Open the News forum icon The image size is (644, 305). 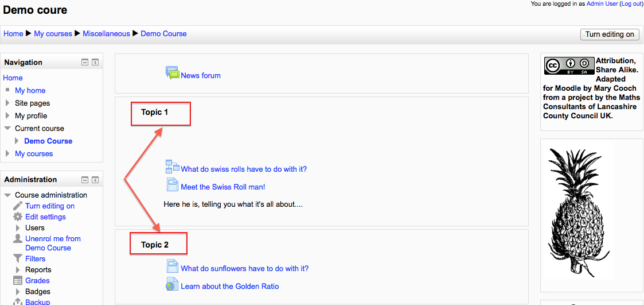[x=173, y=73]
